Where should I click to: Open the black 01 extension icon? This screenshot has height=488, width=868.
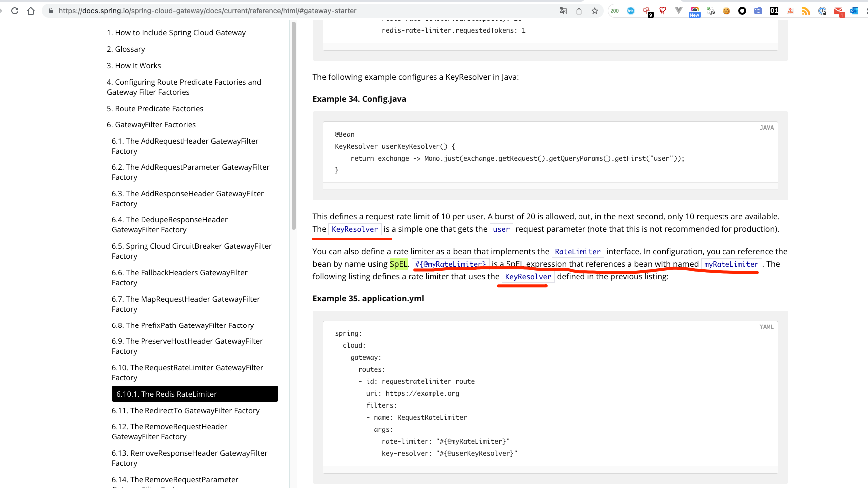tap(774, 11)
